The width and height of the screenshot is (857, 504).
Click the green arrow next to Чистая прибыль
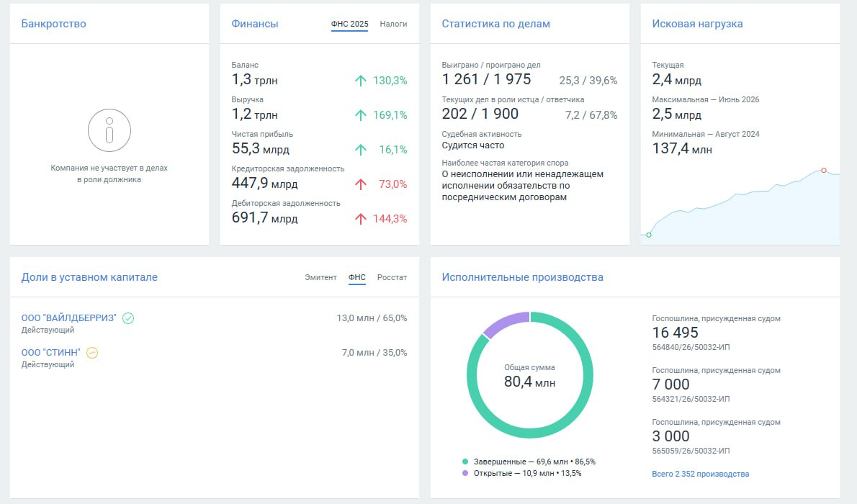coord(360,150)
